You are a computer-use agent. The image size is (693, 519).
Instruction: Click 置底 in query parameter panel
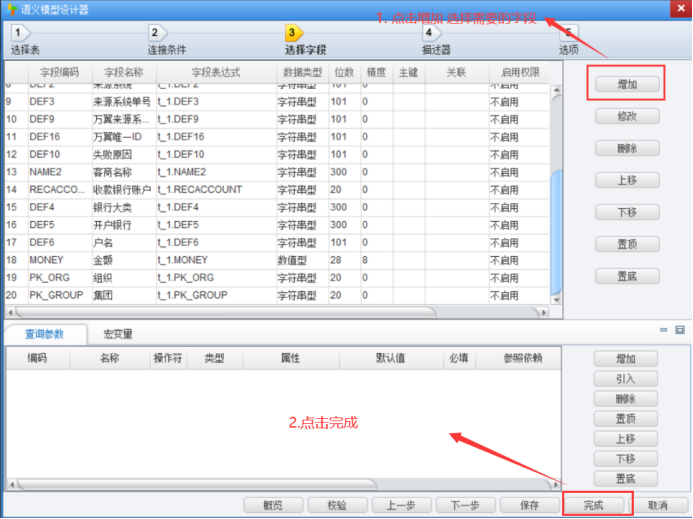pyautogui.click(x=626, y=478)
